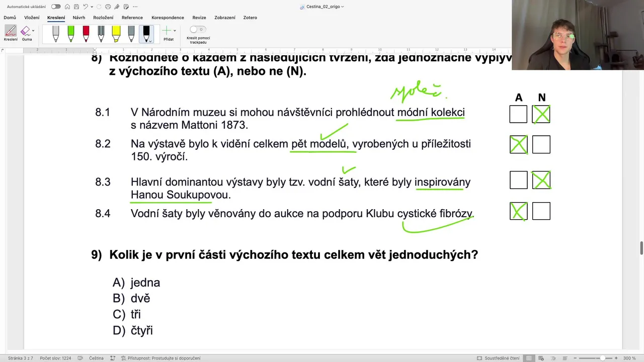Check the N box for statement 8.2
The height and width of the screenshot is (362, 644).
coord(541,144)
